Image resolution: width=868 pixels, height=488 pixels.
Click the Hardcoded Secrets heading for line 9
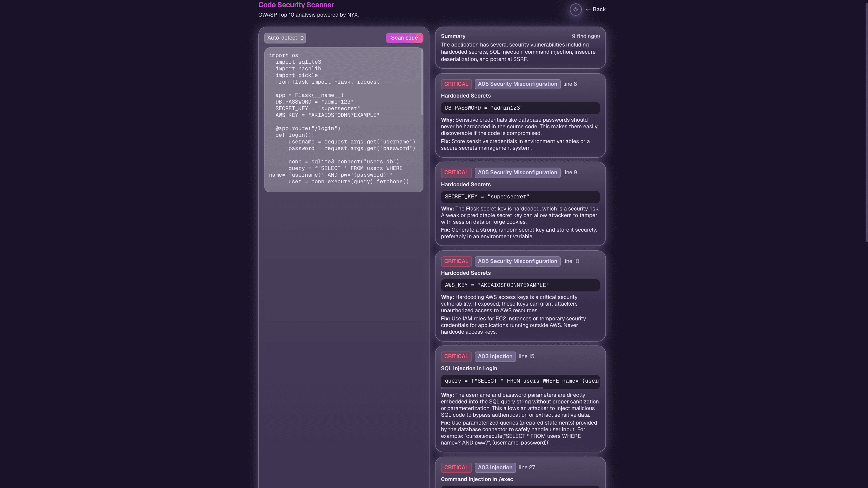coord(466,185)
